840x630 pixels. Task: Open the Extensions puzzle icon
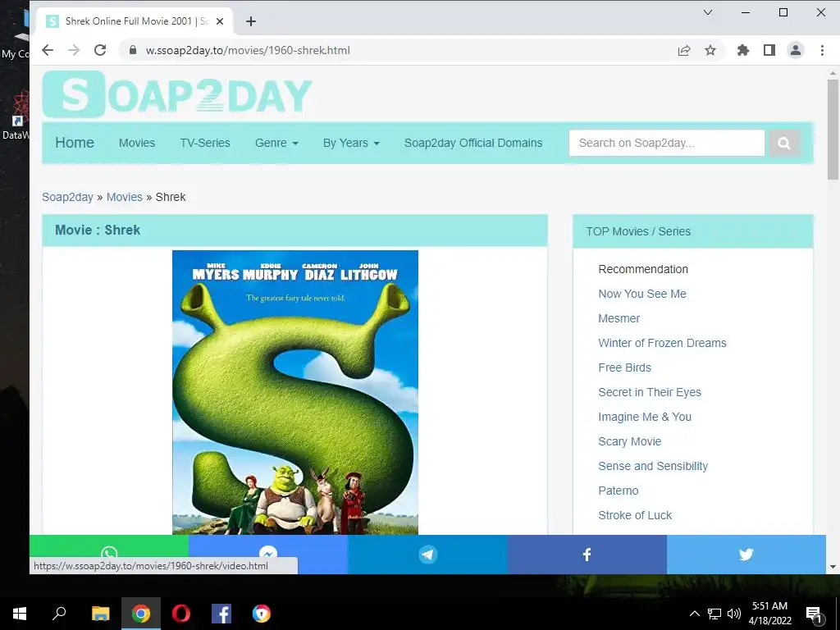[x=743, y=50]
